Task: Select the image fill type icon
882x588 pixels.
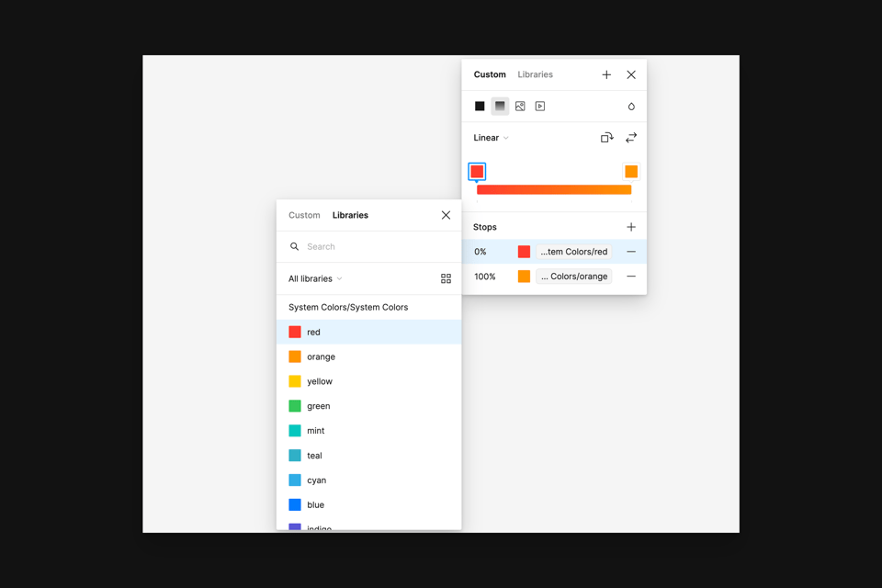Action: pos(520,107)
